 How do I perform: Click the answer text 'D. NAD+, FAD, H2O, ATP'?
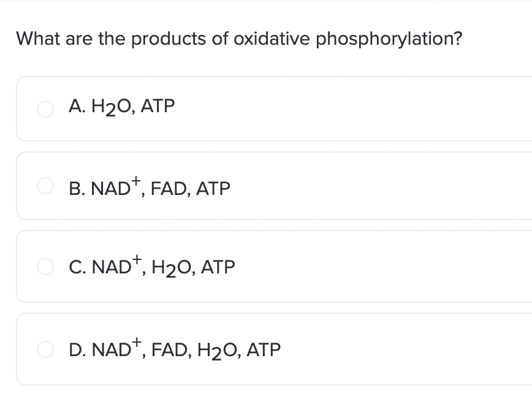[x=175, y=349]
